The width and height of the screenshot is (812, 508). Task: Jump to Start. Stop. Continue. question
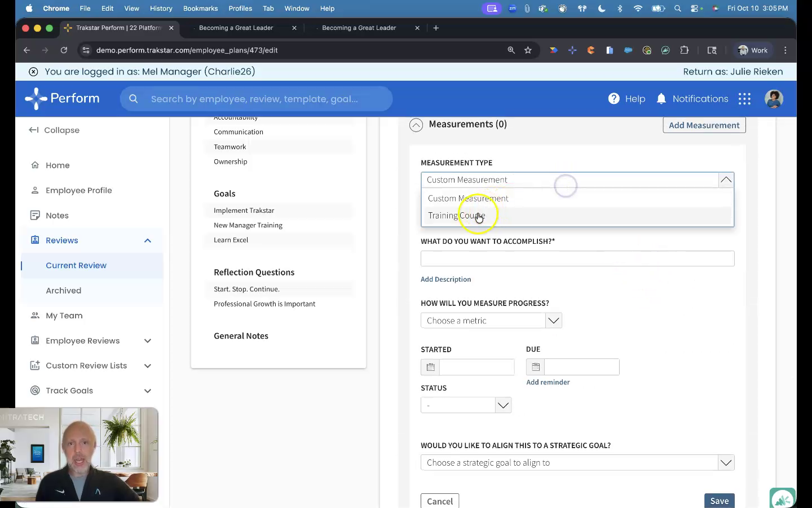click(246, 289)
